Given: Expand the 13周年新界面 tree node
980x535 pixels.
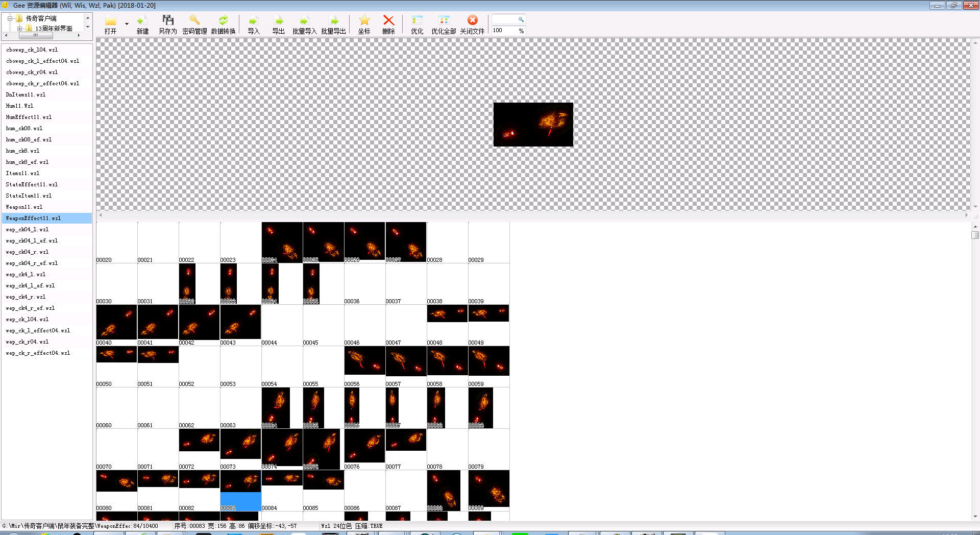Looking at the screenshot, I should (x=19, y=29).
